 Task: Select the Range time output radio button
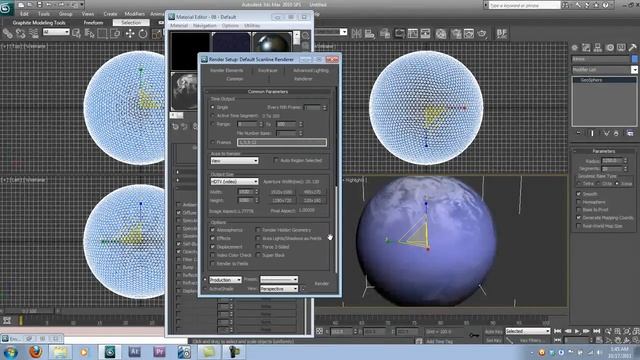tap(213, 124)
